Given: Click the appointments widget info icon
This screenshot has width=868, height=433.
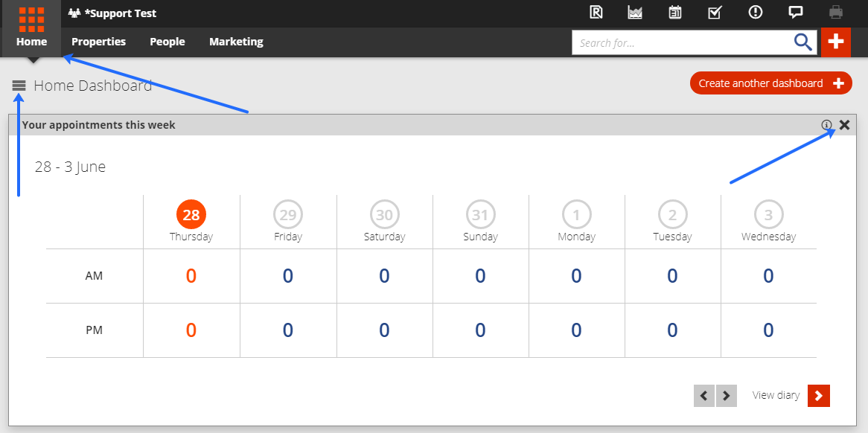Looking at the screenshot, I should (826, 125).
